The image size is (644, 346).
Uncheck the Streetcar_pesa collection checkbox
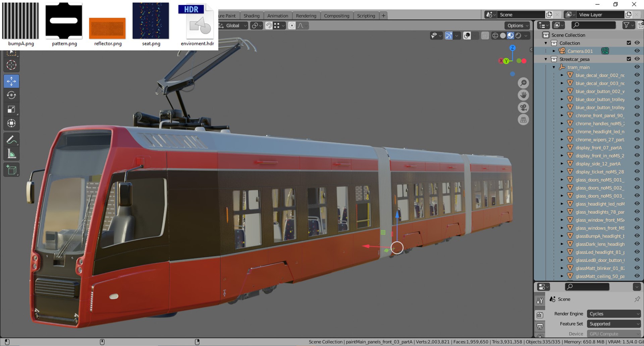point(629,59)
